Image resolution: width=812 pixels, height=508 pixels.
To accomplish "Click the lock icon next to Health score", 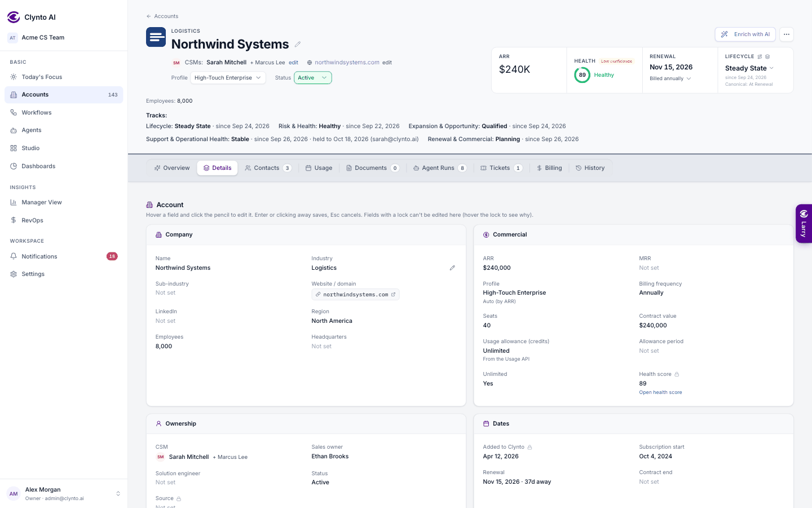I will point(677,374).
